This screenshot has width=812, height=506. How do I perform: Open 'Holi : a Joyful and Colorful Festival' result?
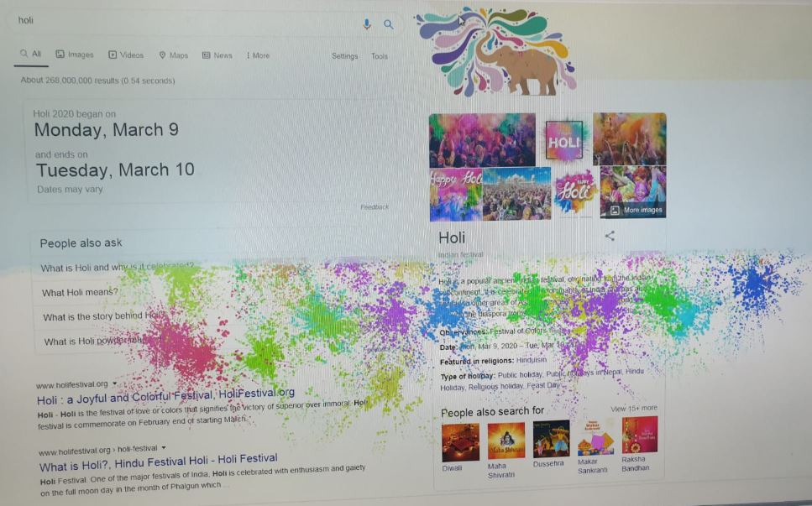click(165, 396)
